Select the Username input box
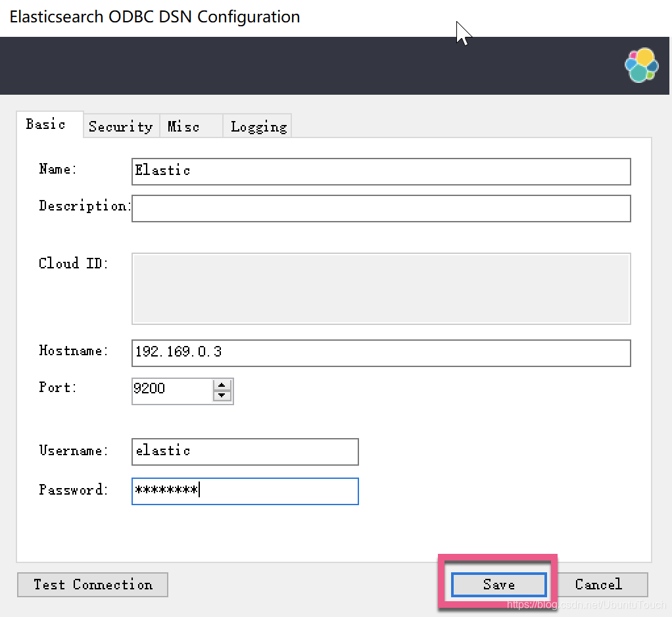This screenshot has height=617, width=672. (245, 451)
